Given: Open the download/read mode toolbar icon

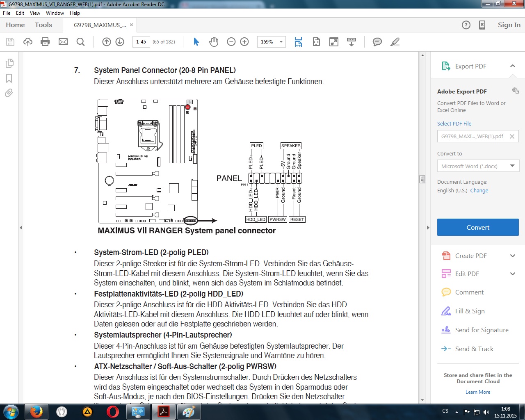Looking at the screenshot, I should pos(352,42).
